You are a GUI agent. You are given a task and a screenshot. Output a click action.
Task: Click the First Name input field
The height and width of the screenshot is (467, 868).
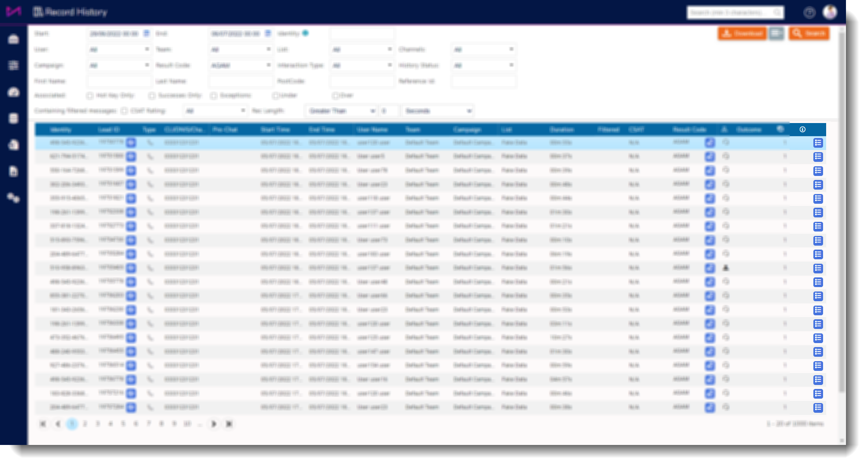point(119,81)
